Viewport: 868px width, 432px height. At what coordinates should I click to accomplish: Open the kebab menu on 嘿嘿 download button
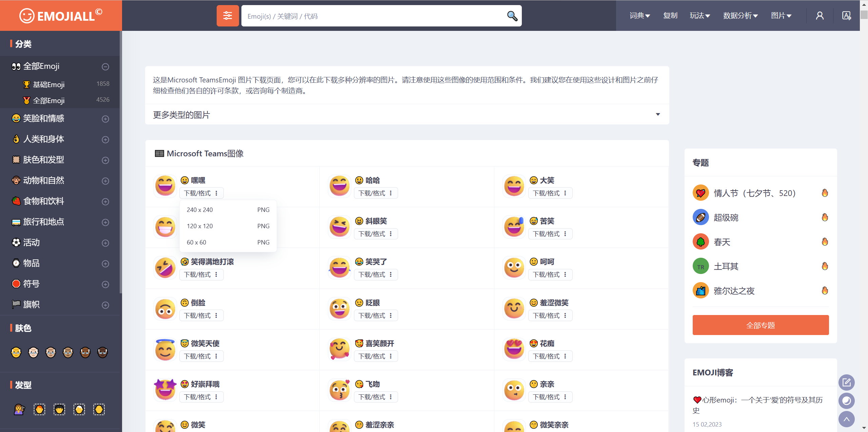click(217, 193)
